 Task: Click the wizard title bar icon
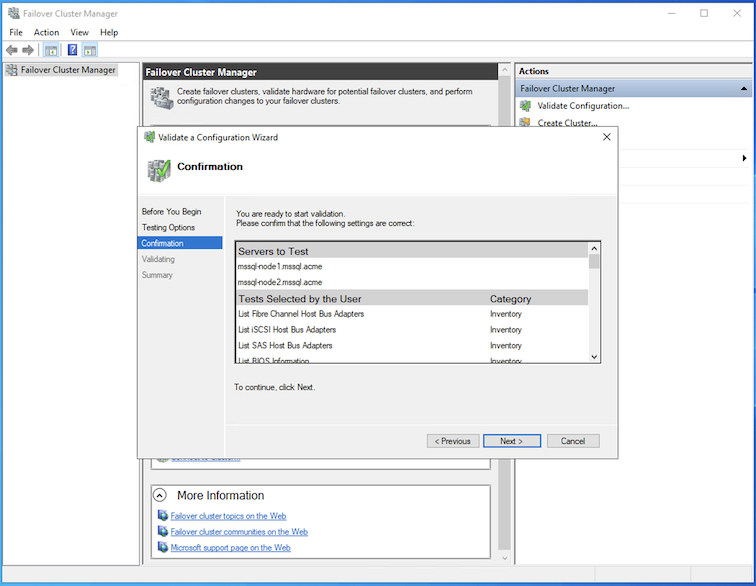coord(149,137)
